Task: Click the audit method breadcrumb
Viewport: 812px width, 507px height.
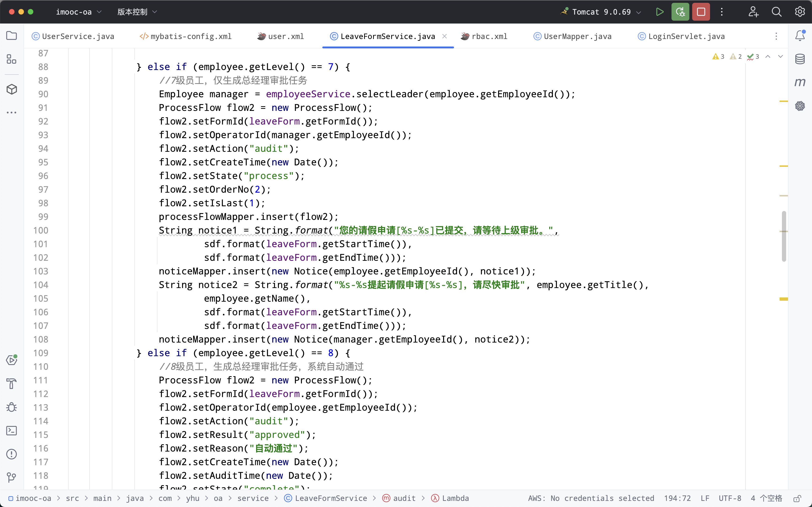Action: pyautogui.click(x=399, y=498)
